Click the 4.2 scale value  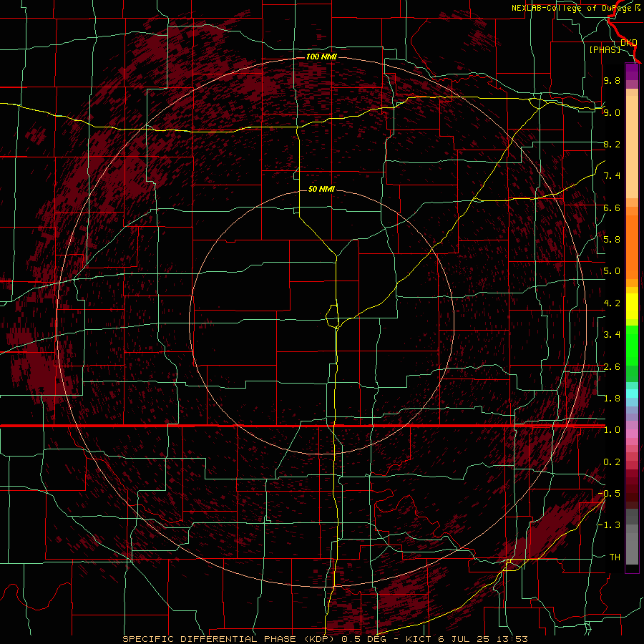pyautogui.click(x=612, y=303)
